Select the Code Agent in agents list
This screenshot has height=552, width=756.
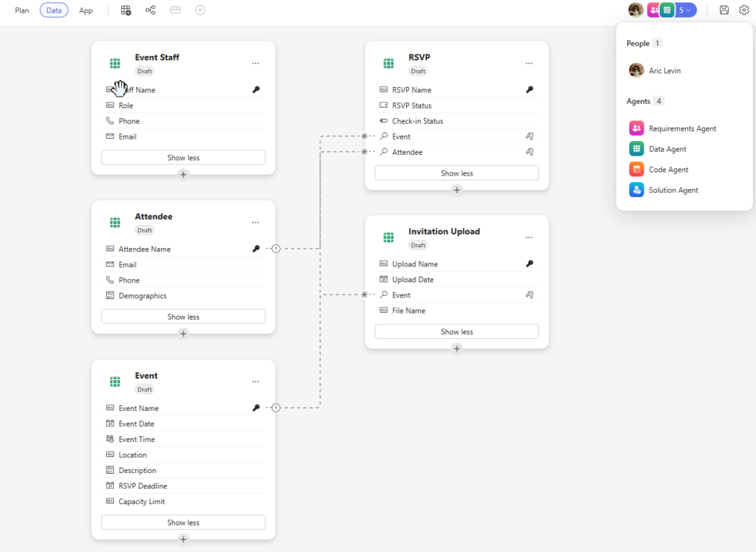(x=668, y=170)
